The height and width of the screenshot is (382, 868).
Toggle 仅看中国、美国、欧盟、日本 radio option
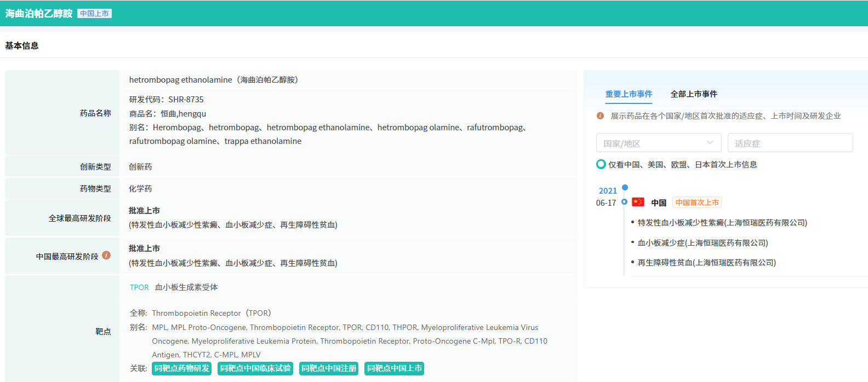coord(601,164)
